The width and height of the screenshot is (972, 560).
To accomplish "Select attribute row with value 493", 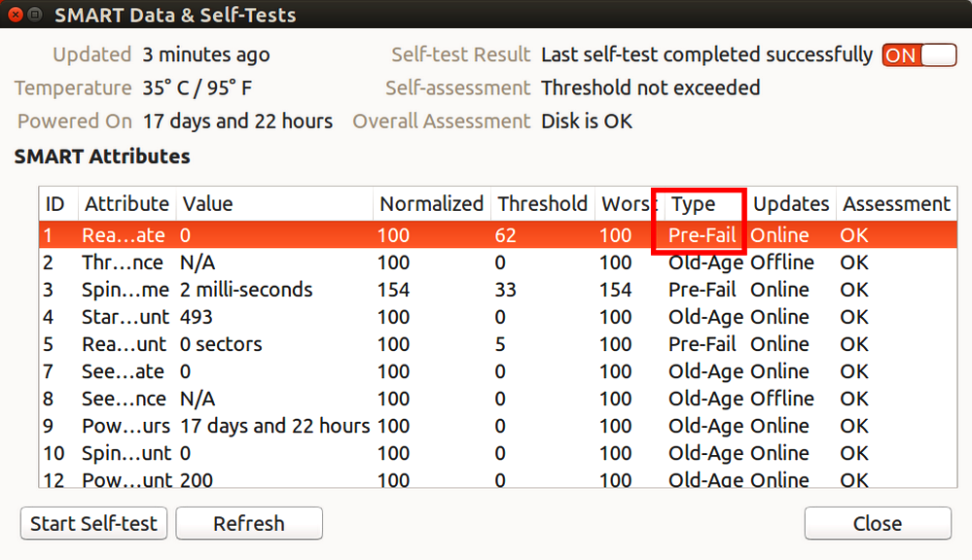I will coord(498,317).
